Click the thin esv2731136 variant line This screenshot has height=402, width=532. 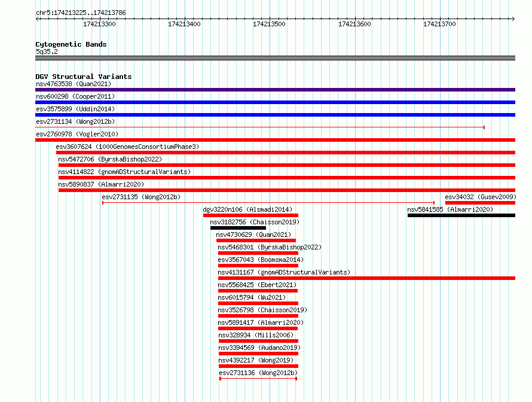258,379
